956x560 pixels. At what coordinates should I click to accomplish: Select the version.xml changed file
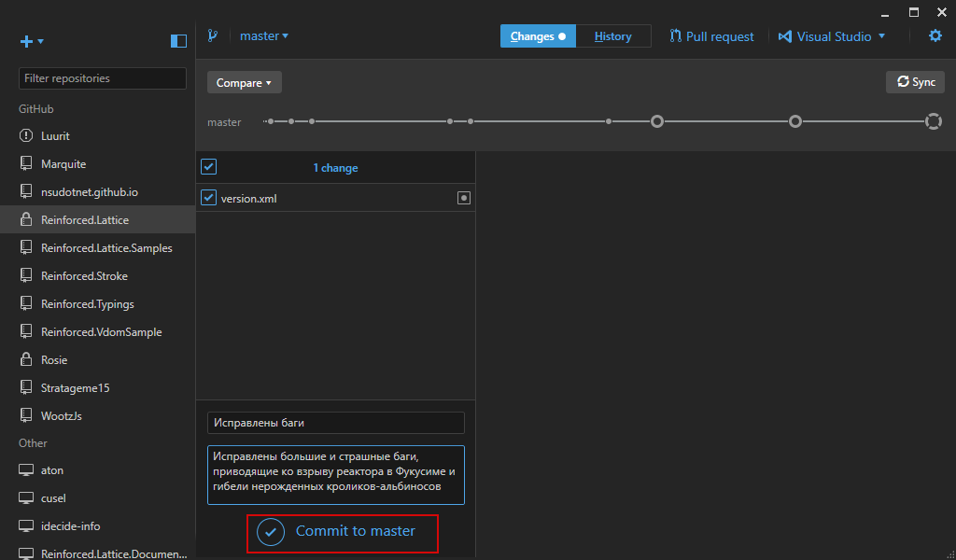(335, 198)
